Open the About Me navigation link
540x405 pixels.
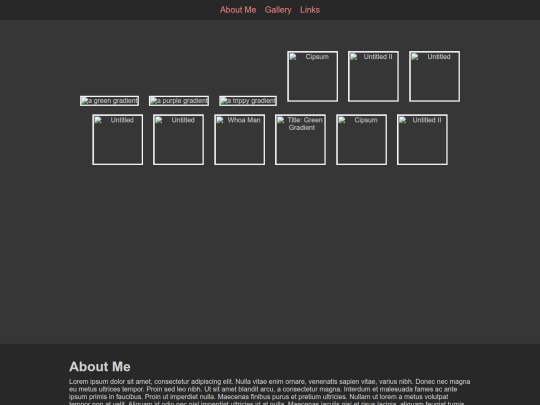tap(238, 10)
